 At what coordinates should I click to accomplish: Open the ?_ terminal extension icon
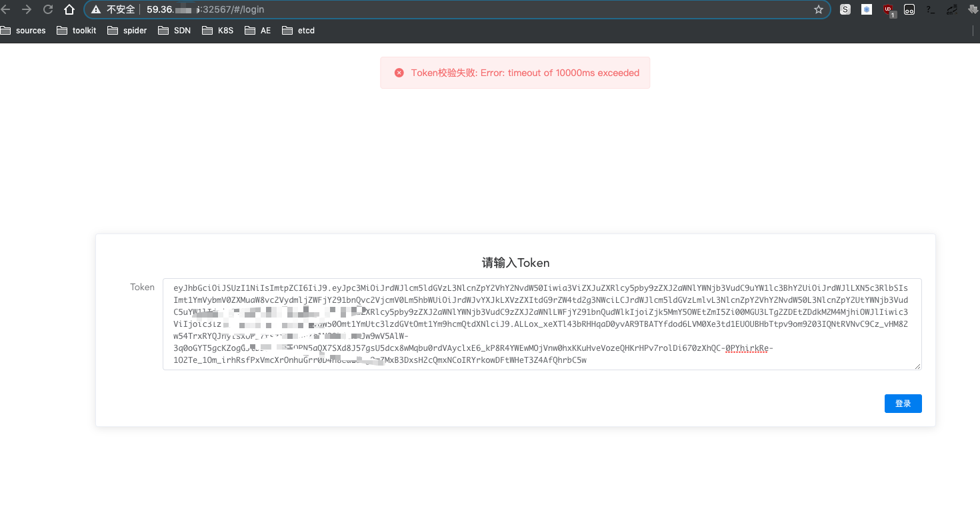[x=929, y=9]
